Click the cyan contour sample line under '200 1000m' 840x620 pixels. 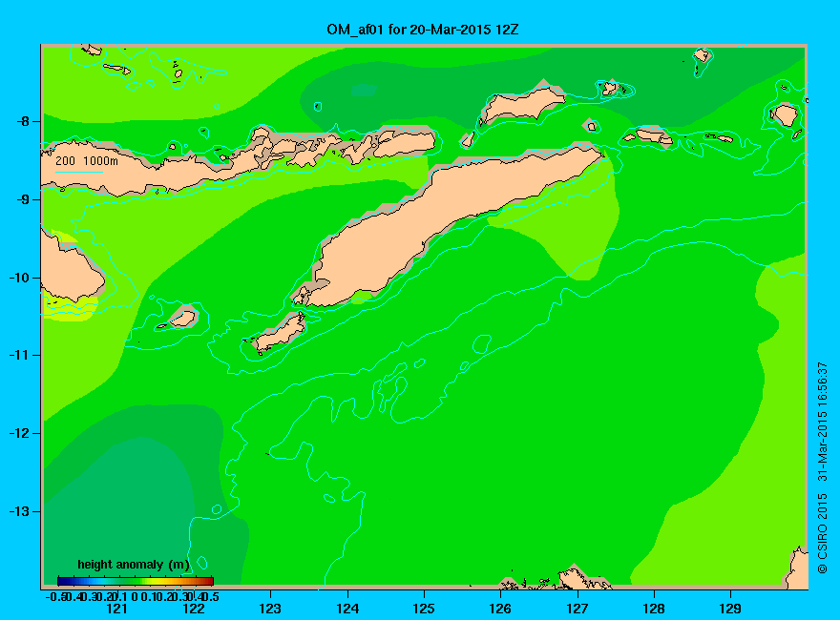tap(78, 173)
